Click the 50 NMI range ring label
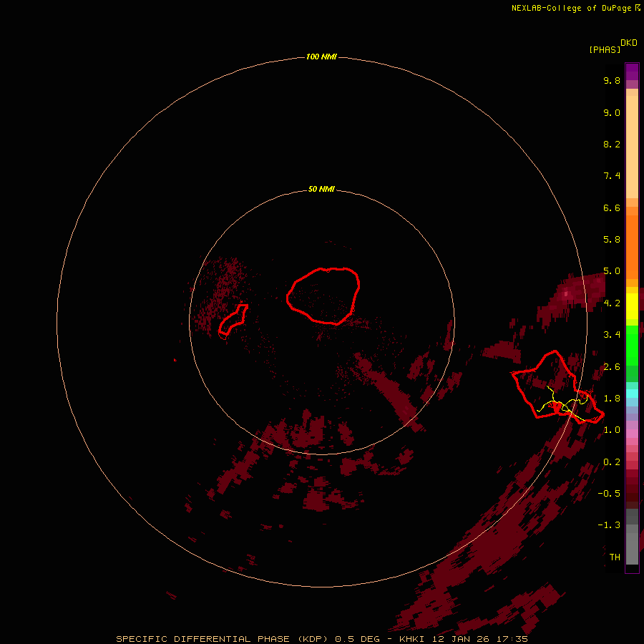The height and width of the screenshot is (644, 644). 321,190
